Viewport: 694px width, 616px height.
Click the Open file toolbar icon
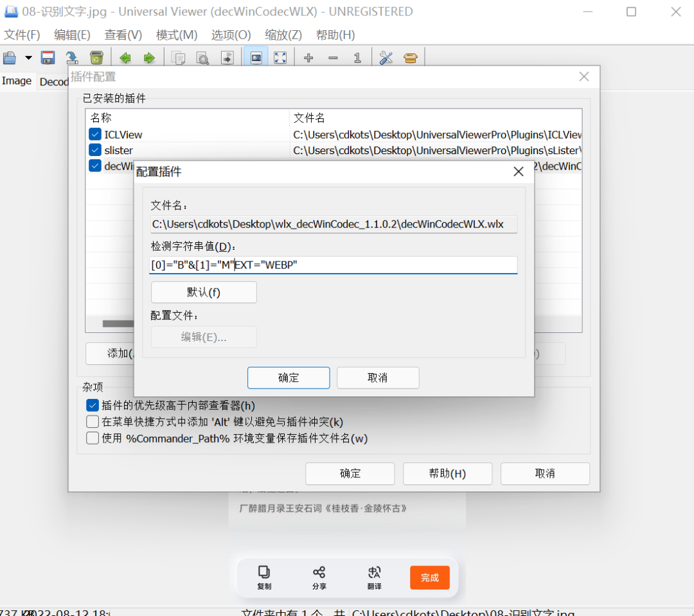(10, 58)
